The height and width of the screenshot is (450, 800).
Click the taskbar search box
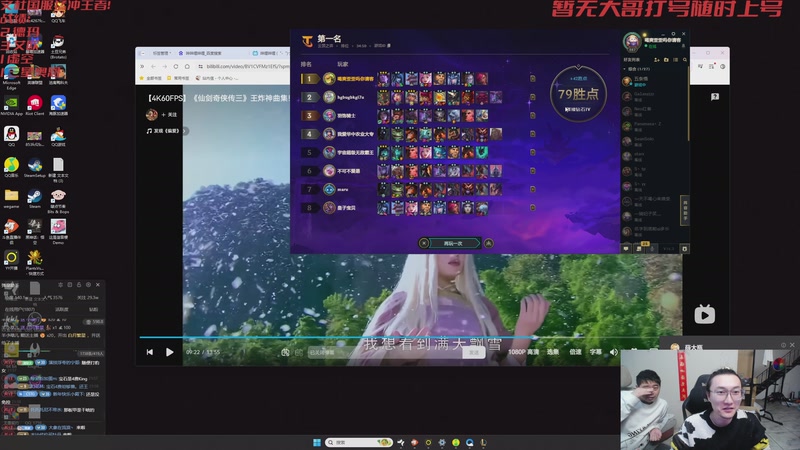click(359, 442)
